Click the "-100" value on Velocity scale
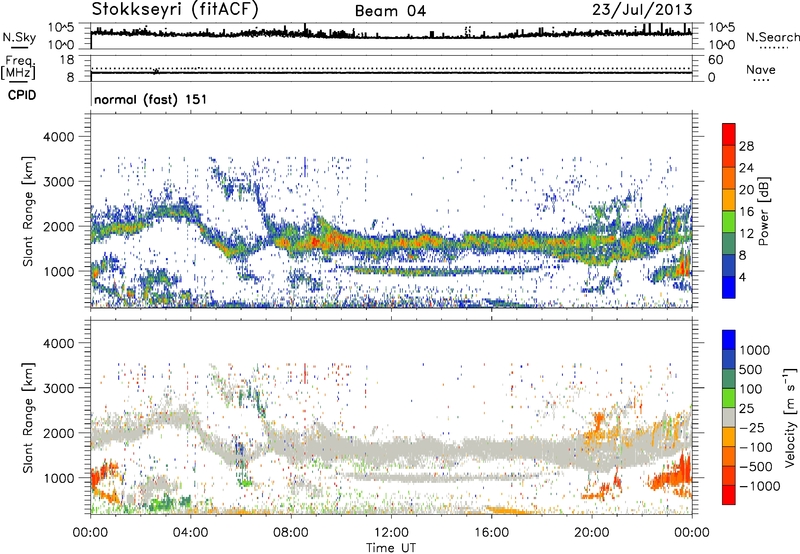The width and height of the screenshot is (800, 554). pyautogui.click(x=756, y=447)
